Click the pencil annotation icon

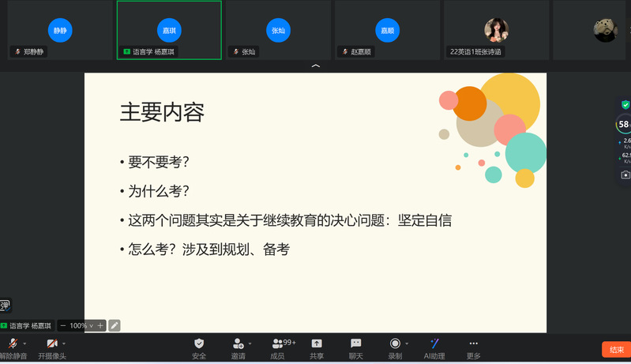[115, 325]
